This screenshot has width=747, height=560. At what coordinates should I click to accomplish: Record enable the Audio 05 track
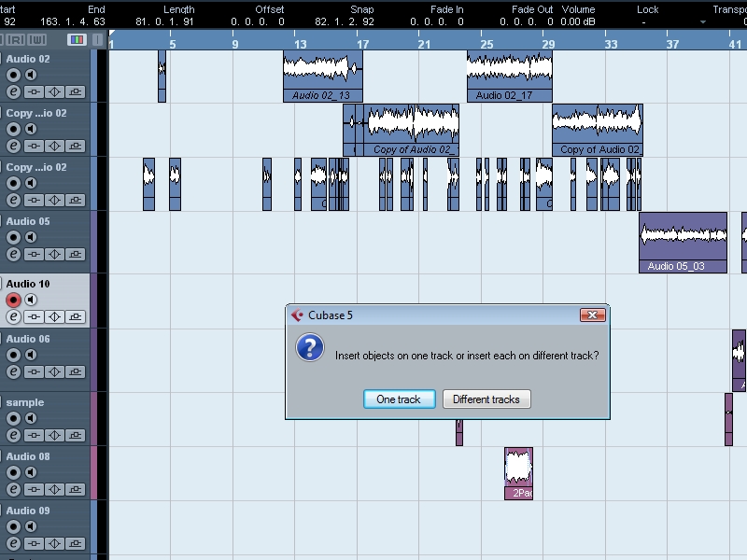[13, 237]
